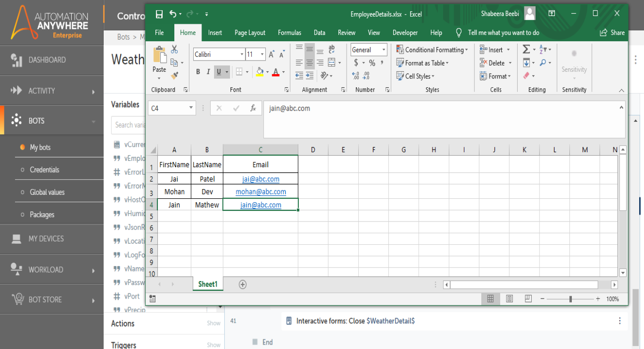Click the Save icon in Excel title bar
644x349 pixels.
tap(159, 14)
